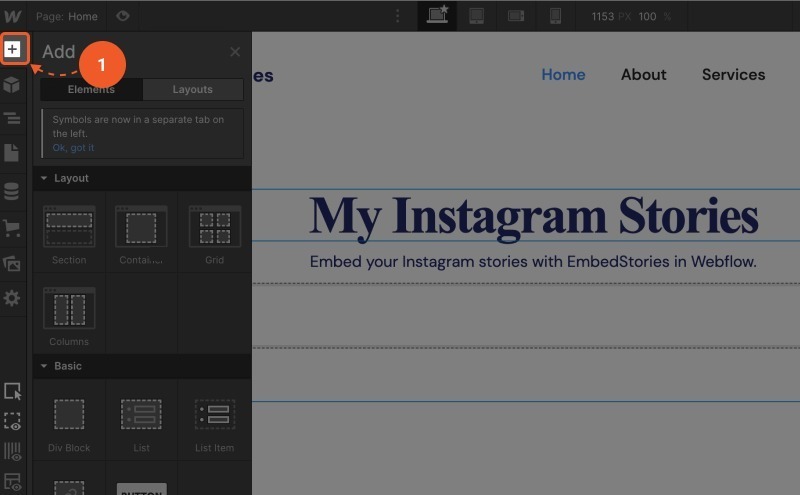Add a Section element
Viewport: 800px width, 495px height.
point(69,233)
